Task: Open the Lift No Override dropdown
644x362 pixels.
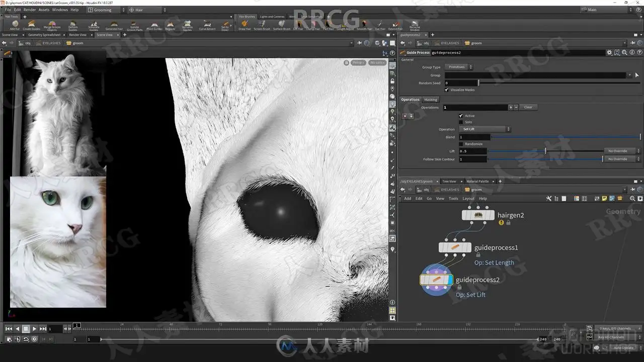Action: click(621, 151)
